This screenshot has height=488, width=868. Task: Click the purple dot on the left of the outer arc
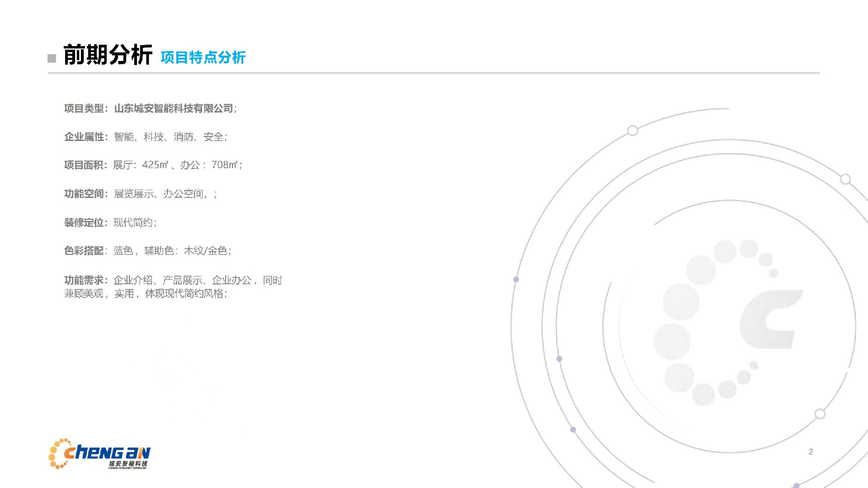(516, 279)
